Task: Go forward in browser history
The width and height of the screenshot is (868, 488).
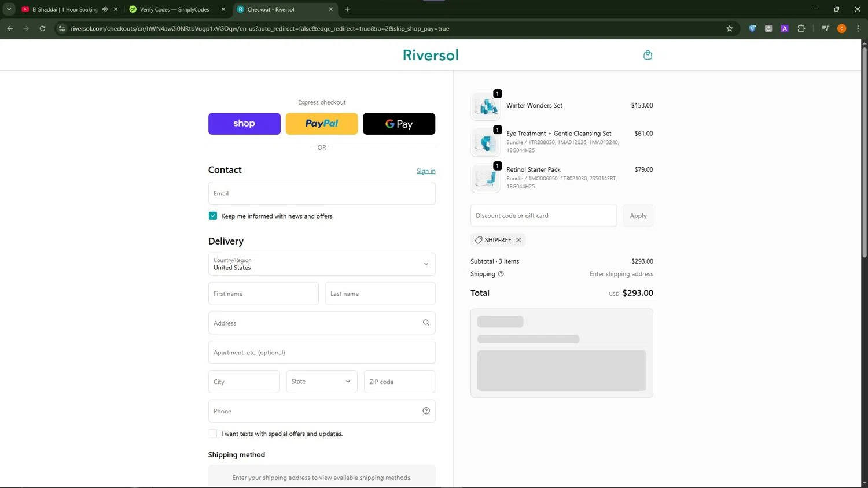Action: (26, 28)
